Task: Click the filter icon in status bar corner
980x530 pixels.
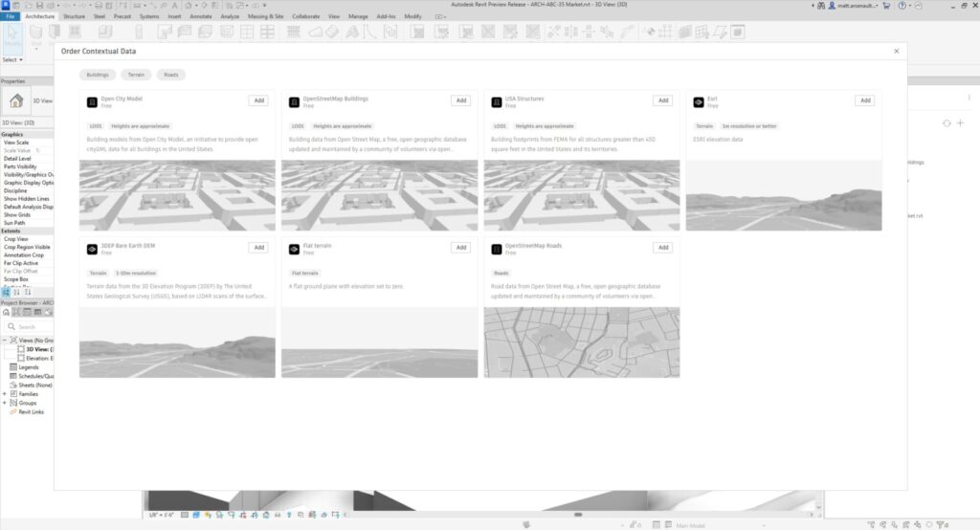Action: tap(943, 525)
